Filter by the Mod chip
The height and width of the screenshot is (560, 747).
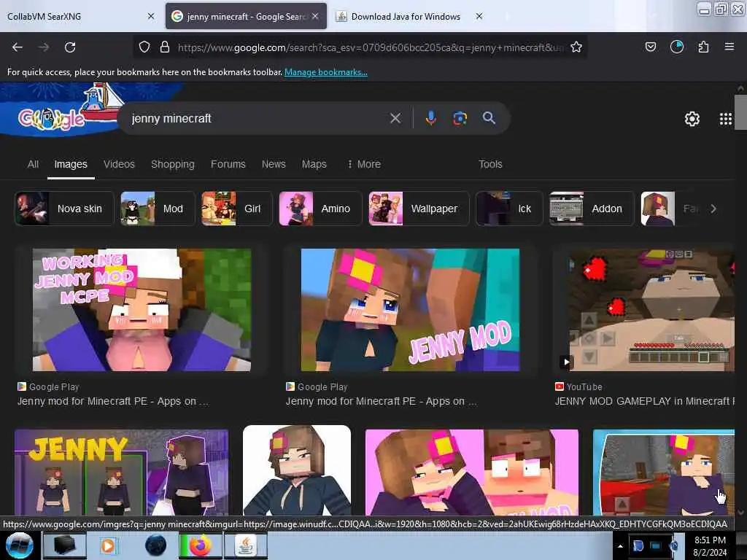click(158, 209)
